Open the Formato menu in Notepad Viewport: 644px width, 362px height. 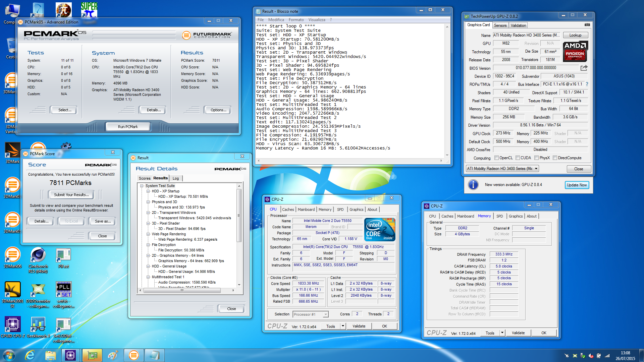click(296, 20)
